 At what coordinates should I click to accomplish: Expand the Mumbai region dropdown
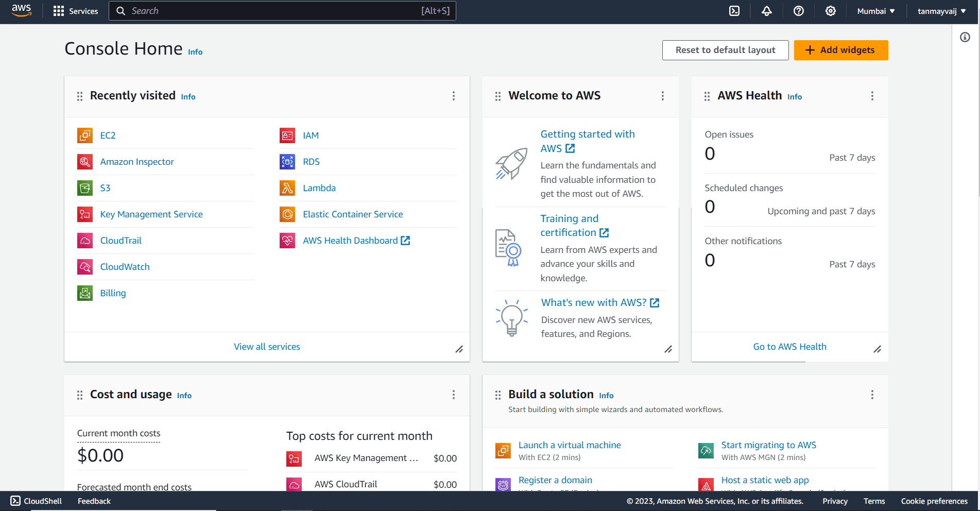pos(876,11)
